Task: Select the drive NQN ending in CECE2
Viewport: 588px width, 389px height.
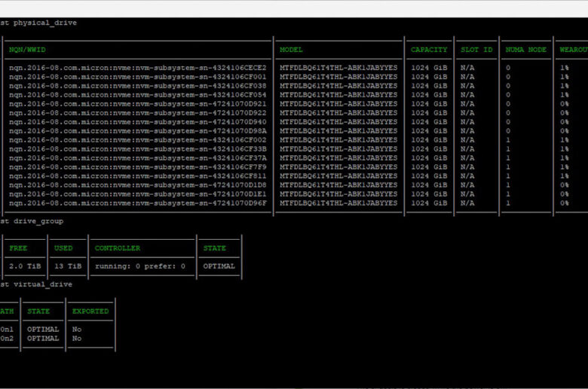Action: click(137, 68)
